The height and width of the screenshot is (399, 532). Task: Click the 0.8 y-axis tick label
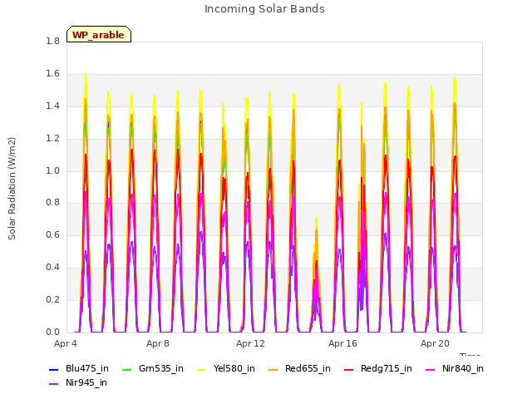pyautogui.click(x=52, y=203)
